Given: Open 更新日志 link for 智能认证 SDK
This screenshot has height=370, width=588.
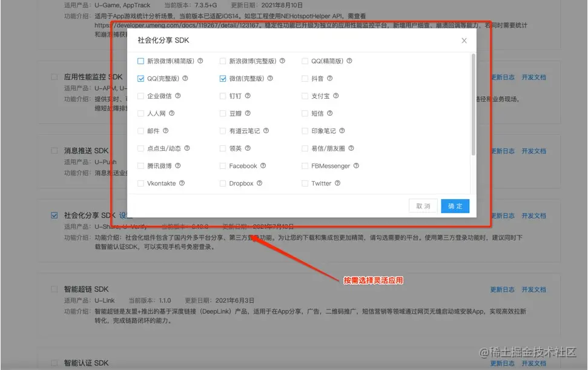Looking at the screenshot, I should coord(503,363).
